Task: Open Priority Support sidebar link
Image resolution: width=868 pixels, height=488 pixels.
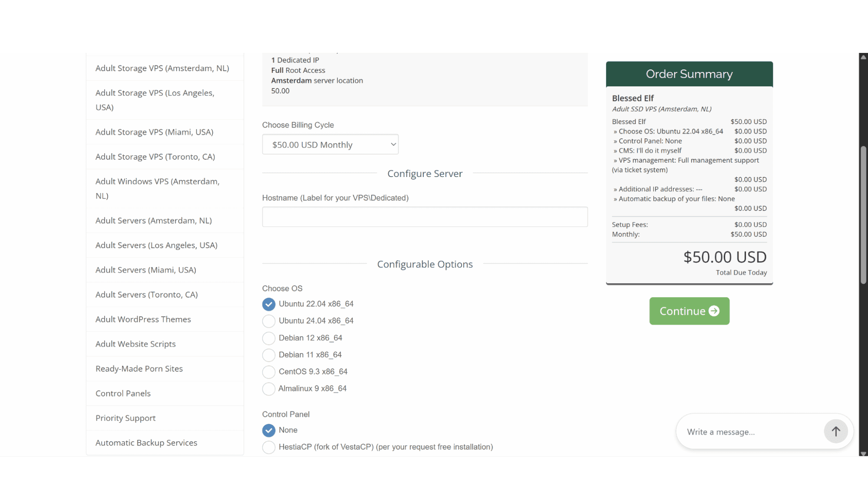Action: [165, 418]
